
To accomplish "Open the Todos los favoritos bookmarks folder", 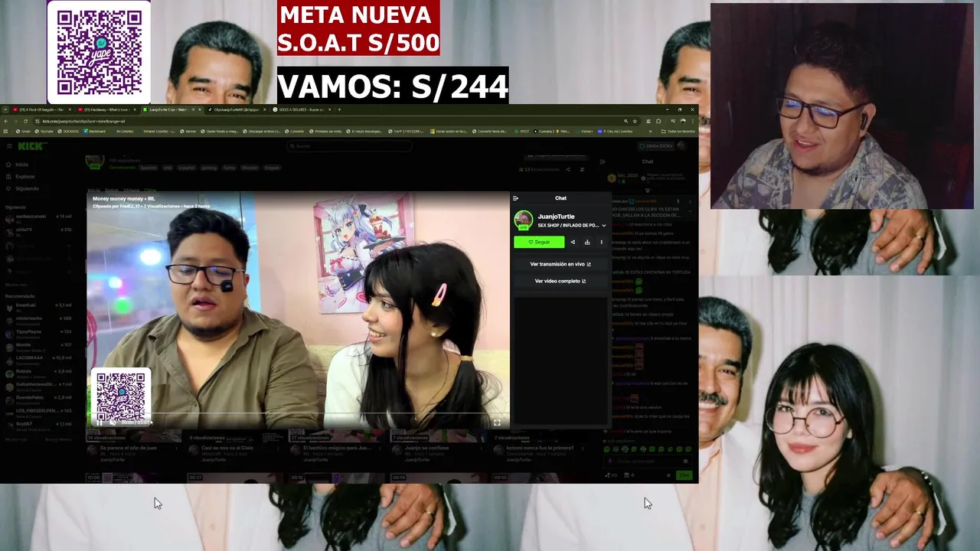I will (x=678, y=131).
